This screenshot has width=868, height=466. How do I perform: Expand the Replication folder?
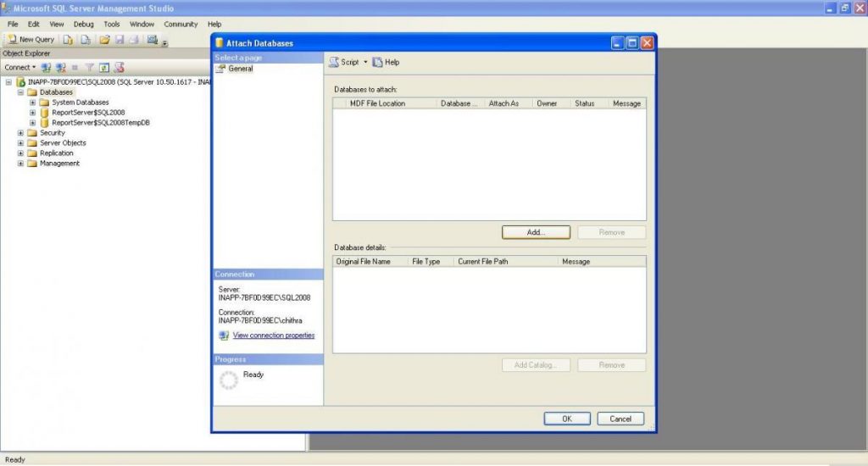[20, 153]
